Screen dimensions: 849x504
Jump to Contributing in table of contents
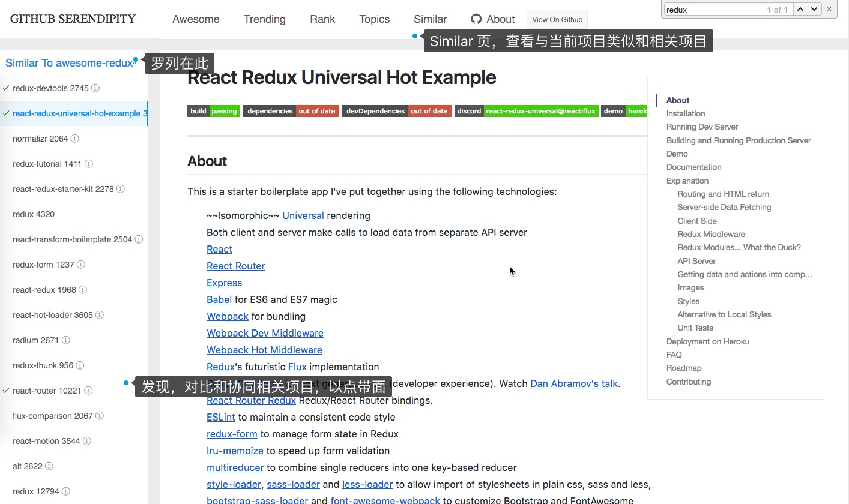tap(689, 382)
